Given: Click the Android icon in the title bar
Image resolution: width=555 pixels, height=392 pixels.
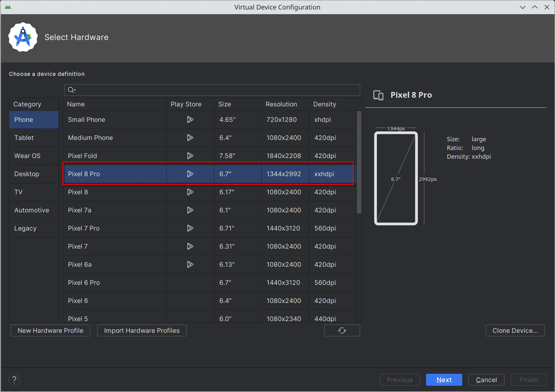Looking at the screenshot, I should (x=8, y=7).
